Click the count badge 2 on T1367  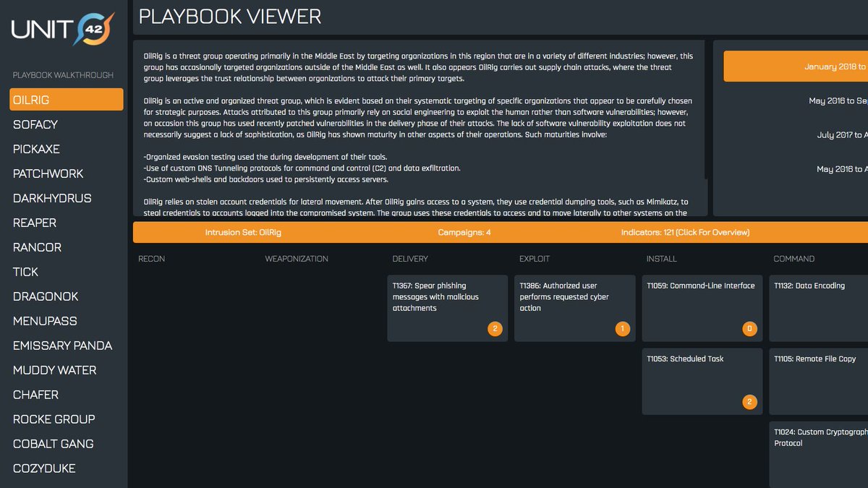pyautogui.click(x=495, y=329)
